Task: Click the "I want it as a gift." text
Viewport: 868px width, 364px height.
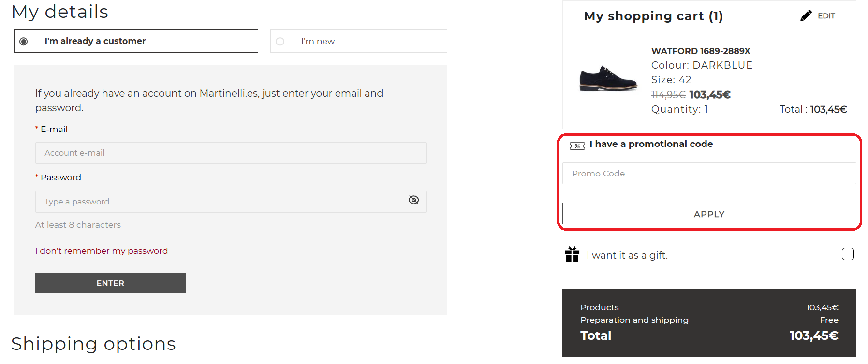Action: click(x=627, y=255)
